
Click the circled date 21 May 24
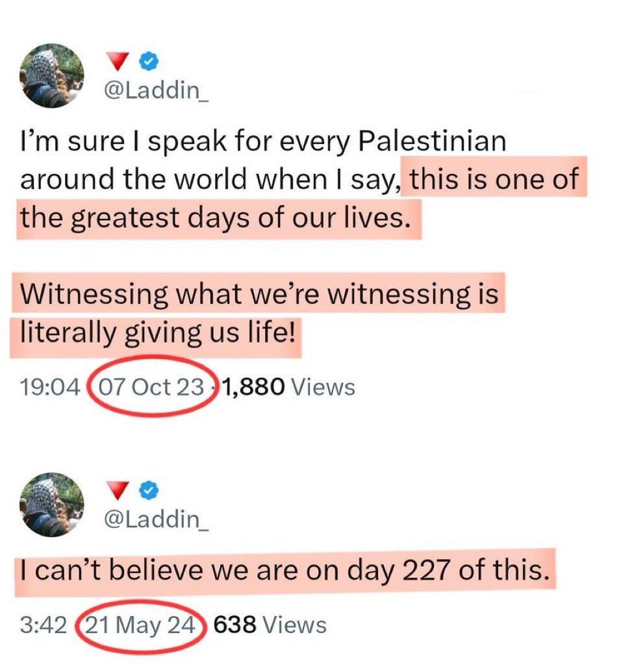141,625
